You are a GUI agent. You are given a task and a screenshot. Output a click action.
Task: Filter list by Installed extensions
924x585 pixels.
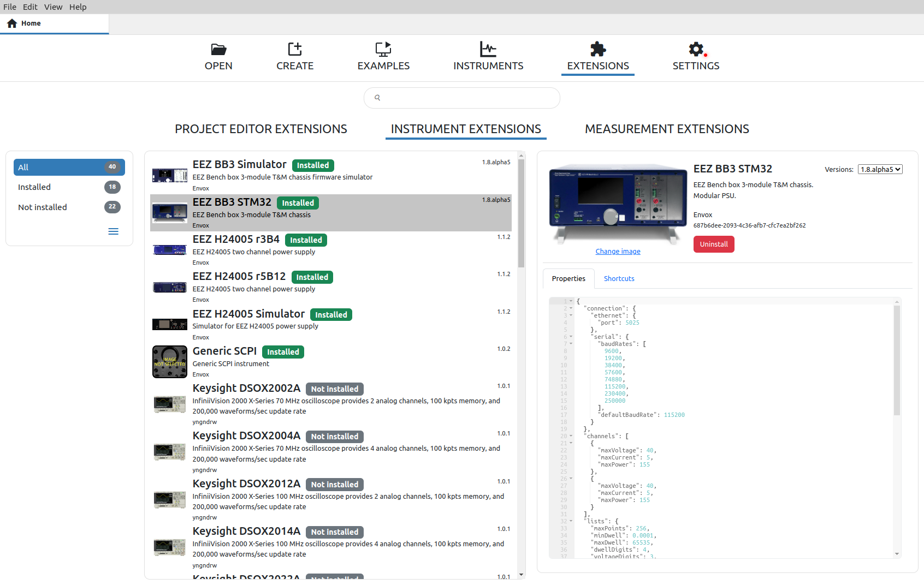[69, 187]
